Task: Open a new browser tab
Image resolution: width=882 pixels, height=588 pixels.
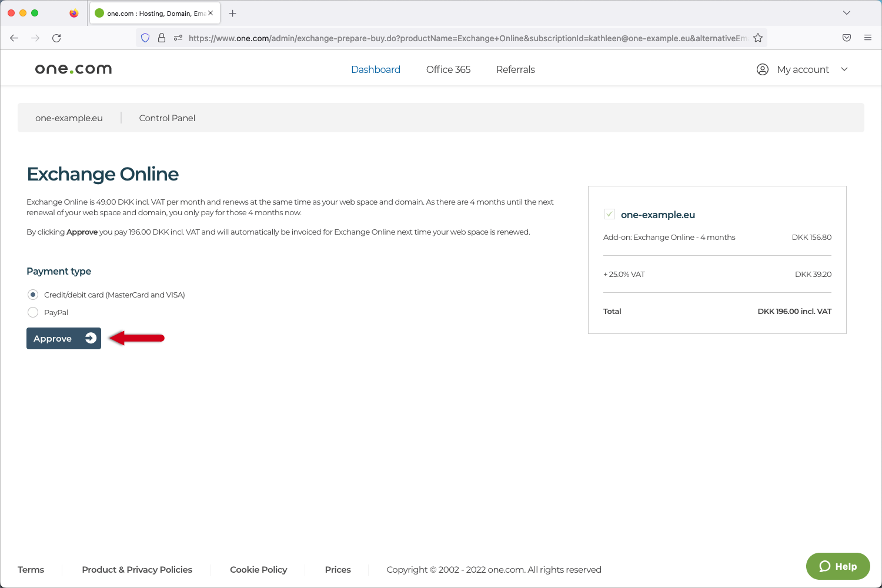Action: [232, 13]
